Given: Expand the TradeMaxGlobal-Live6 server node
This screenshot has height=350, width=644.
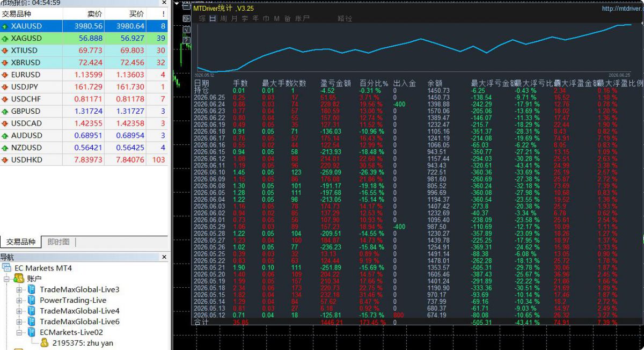Looking at the screenshot, I should (19, 322).
